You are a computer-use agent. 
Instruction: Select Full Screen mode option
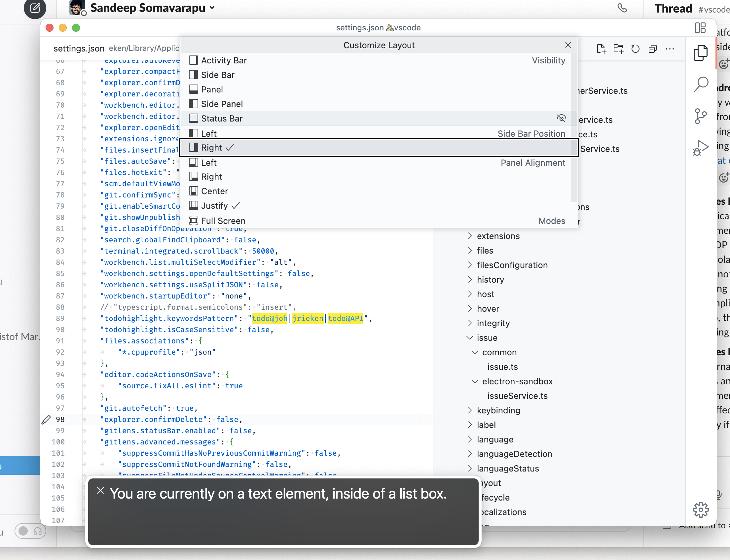click(x=223, y=221)
